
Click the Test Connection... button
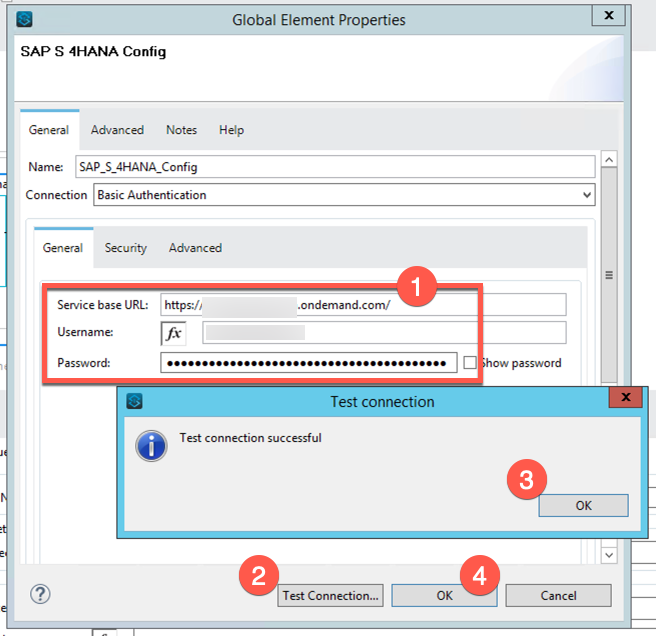tap(330, 595)
